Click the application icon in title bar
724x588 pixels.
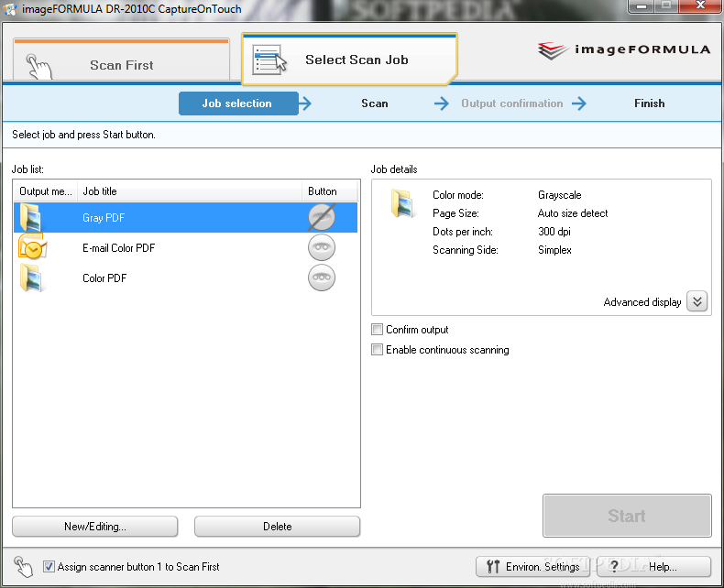[x=10, y=9]
